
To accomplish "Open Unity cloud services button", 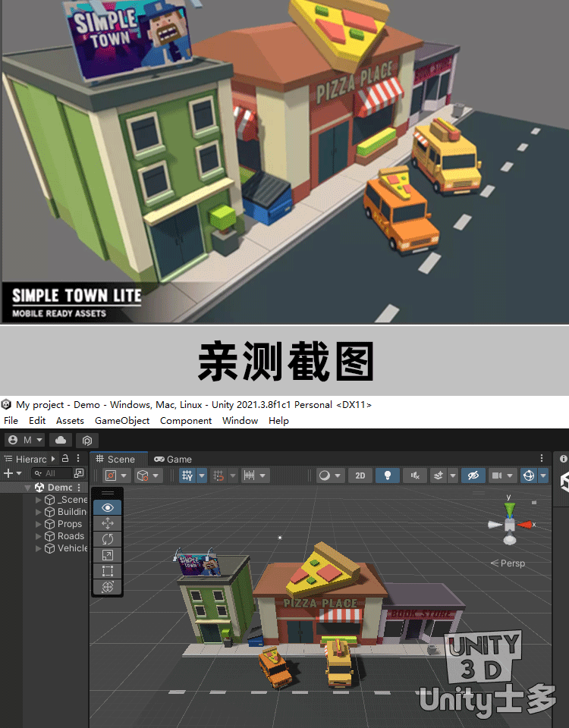I will [x=61, y=440].
